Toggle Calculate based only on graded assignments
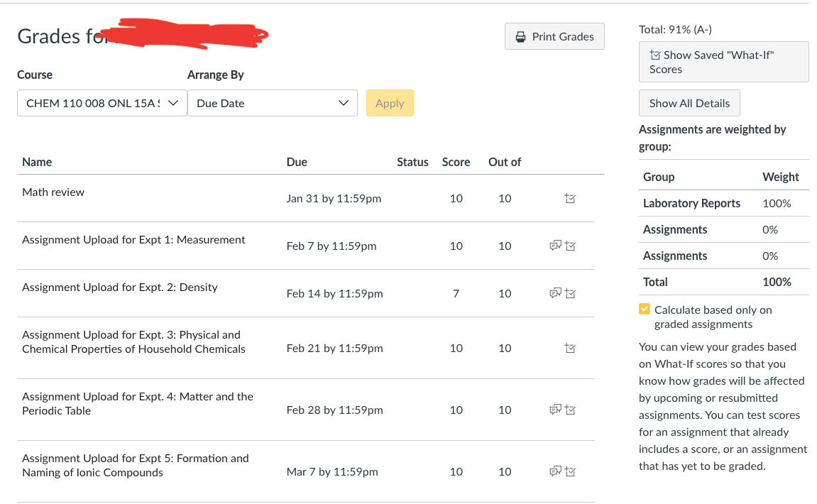 tap(645, 309)
